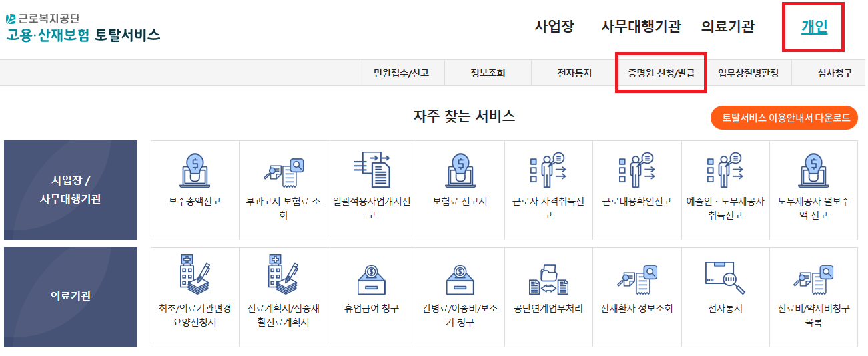Image resolution: width=868 pixels, height=356 pixels.
Task: Select the 사무대행기관 top menu
Action: [641, 27]
